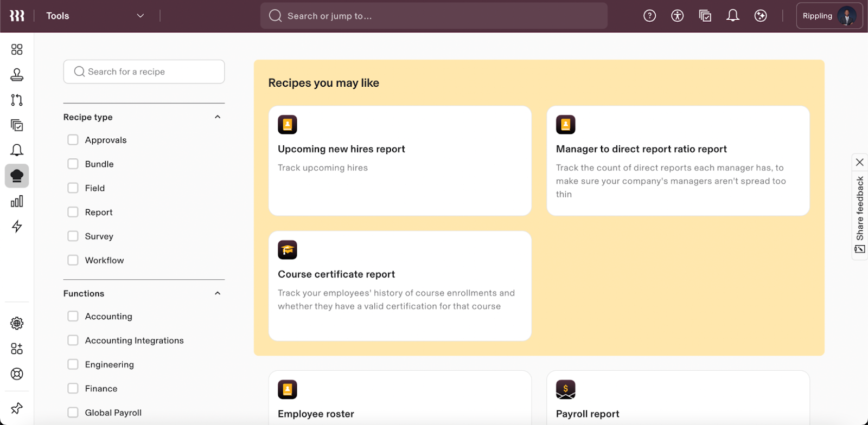This screenshot has width=868, height=425.
Task: Click the pin icon in sidebar
Action: (17, 408)
